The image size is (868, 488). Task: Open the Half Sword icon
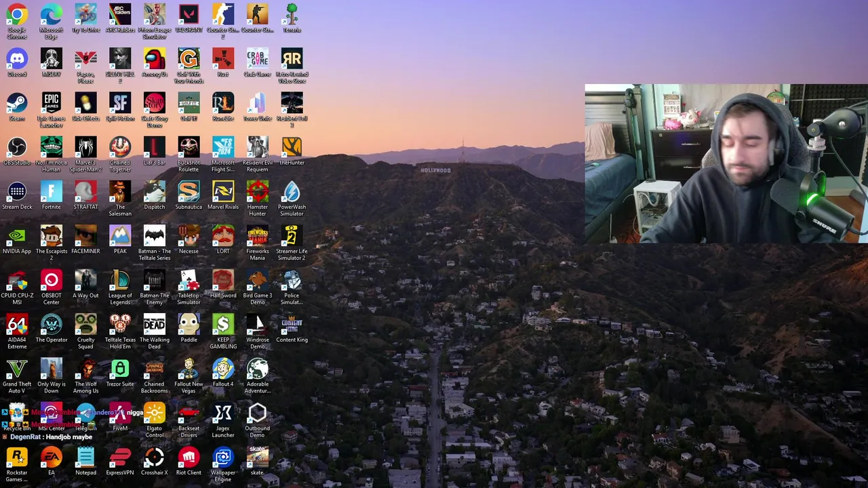pos(223,280)
